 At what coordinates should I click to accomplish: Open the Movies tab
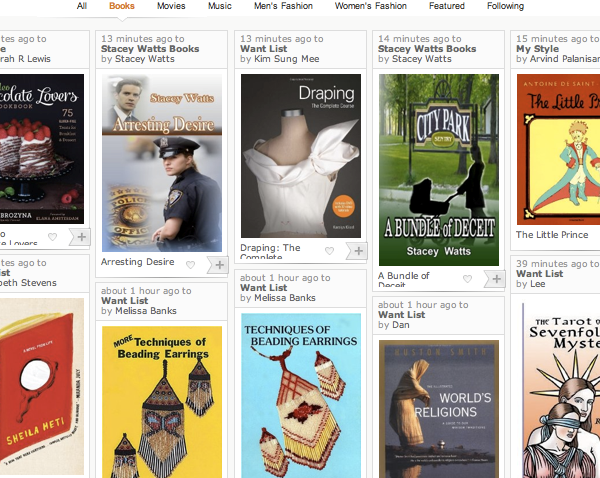pos(171,6)
